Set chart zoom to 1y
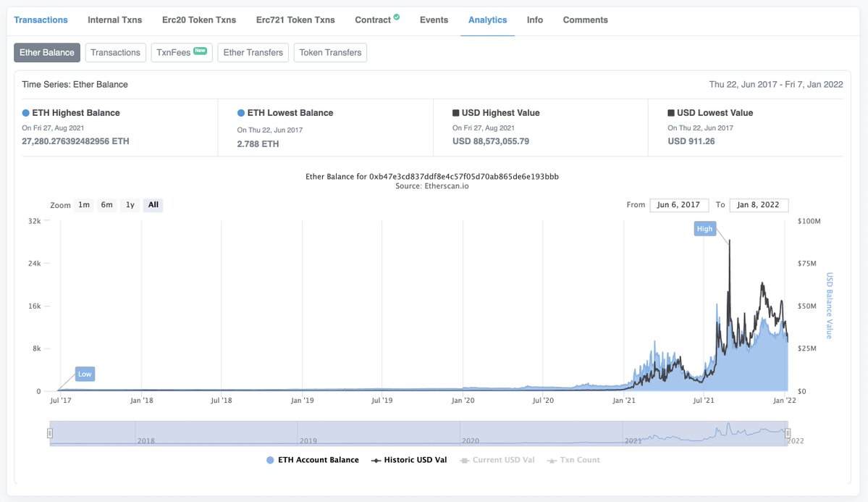Screen dimensions: 868x502 click(130, 205)
